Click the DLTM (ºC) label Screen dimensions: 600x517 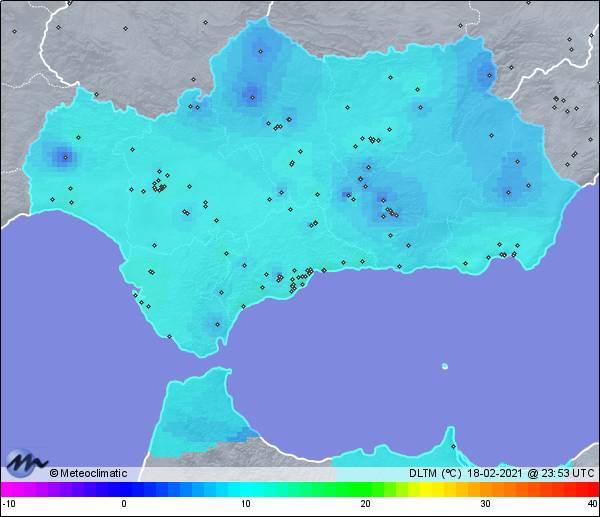(x=435, y=473)
